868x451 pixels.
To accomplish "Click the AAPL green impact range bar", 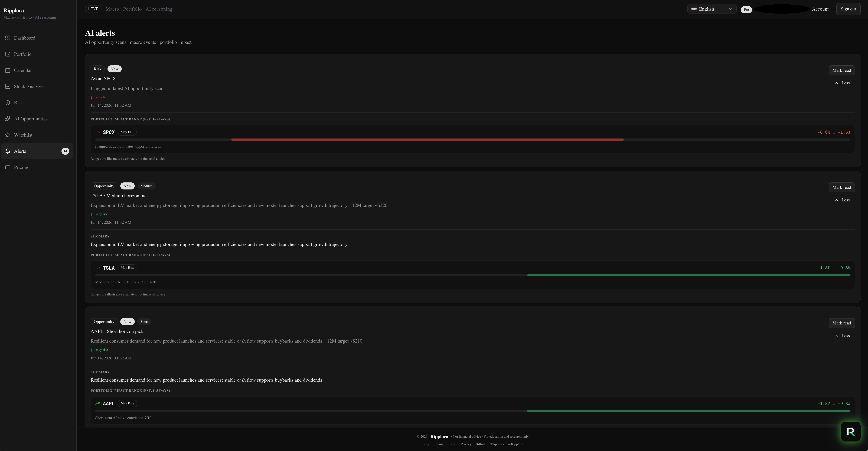I will click(x=689, y=411).
